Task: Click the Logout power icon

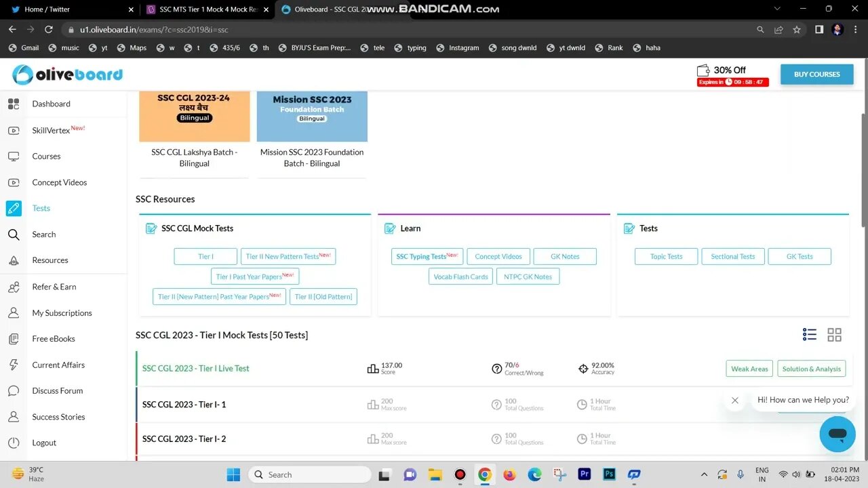Action: tap(14, 443)
